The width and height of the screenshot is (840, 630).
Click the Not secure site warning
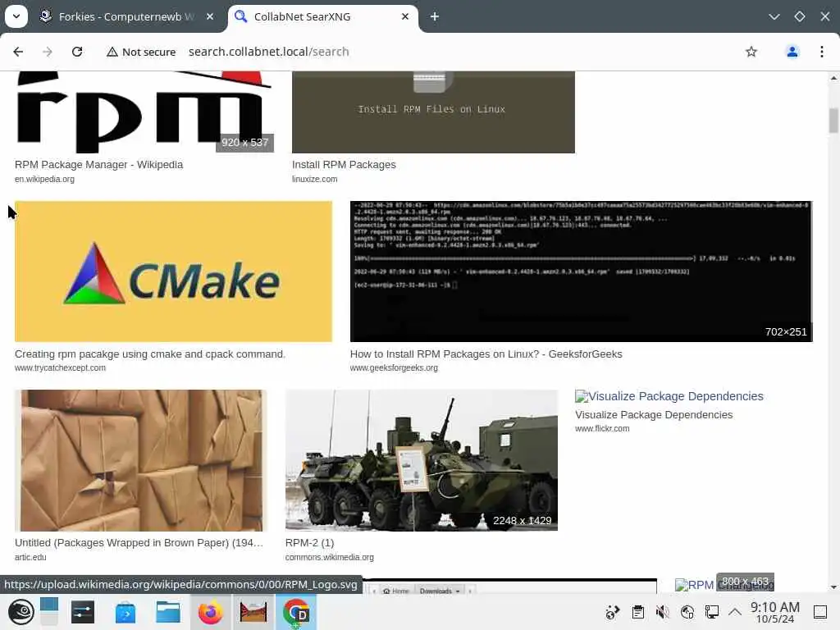coord(141,52)
